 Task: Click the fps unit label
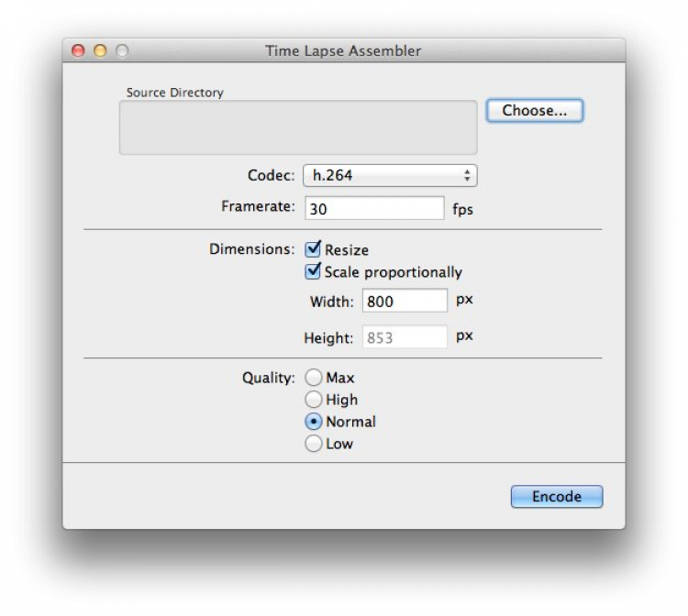coord(463,209)
